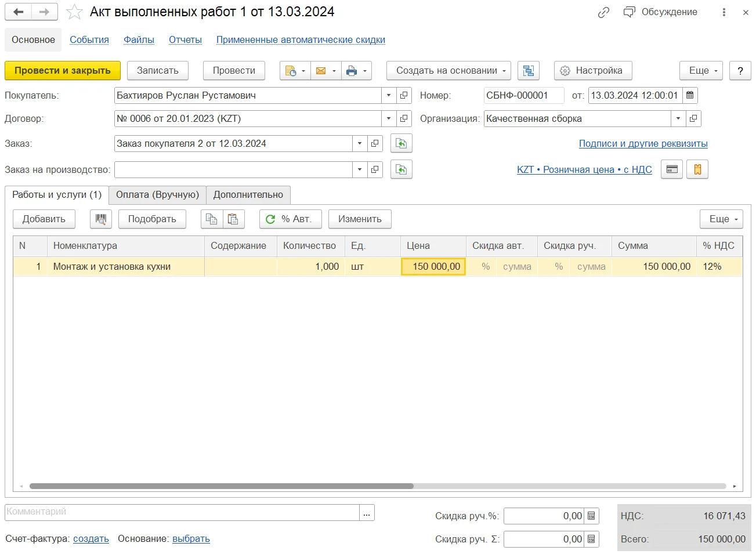Click the copy rows icon above the table

pyautogui.click(x=212, y=219)
